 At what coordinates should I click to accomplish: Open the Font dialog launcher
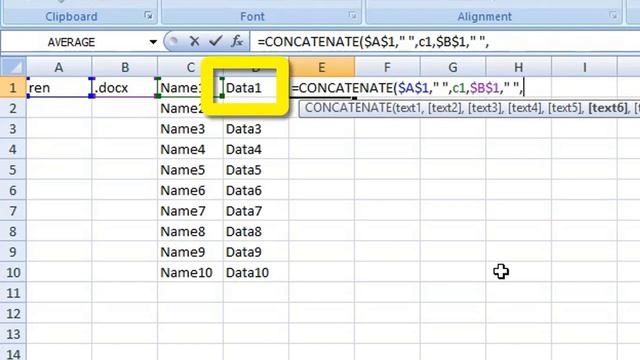[352, 16]
